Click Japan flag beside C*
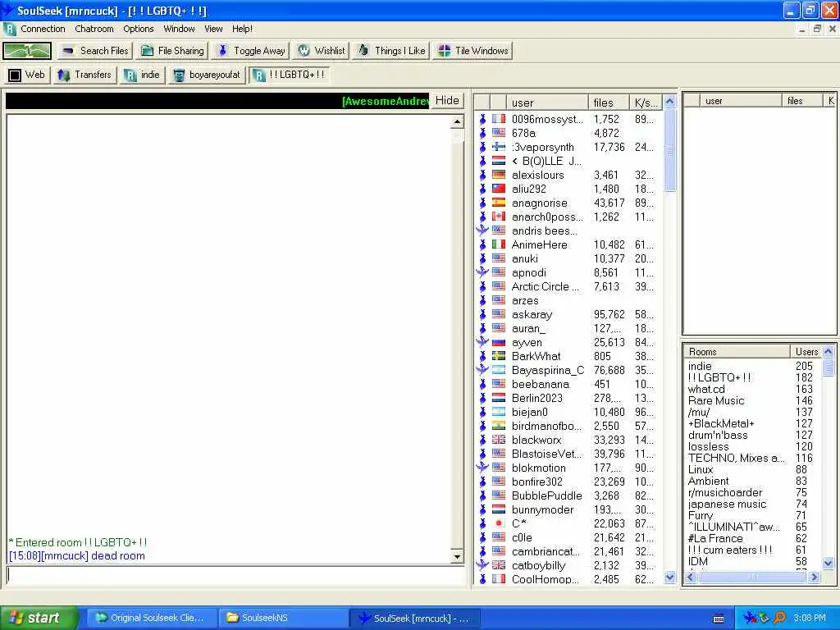The height and width of the screenshot is (630, 840). [x=499, y=523]
